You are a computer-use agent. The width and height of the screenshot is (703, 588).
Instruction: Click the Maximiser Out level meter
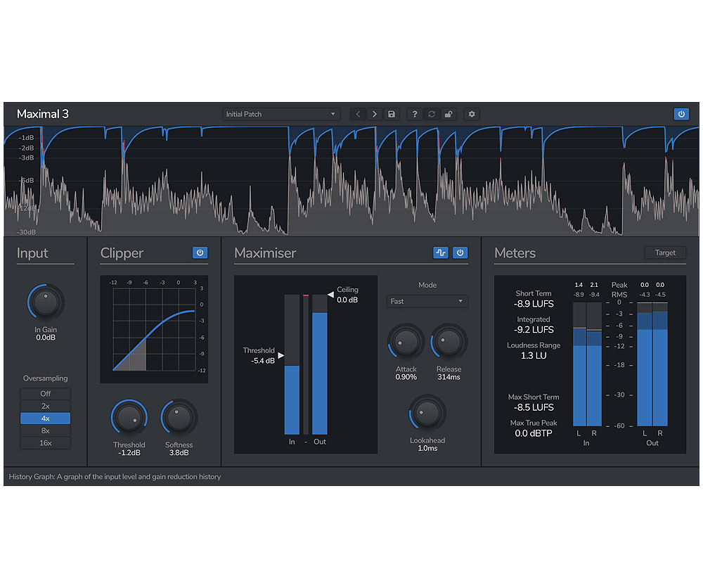320,364
